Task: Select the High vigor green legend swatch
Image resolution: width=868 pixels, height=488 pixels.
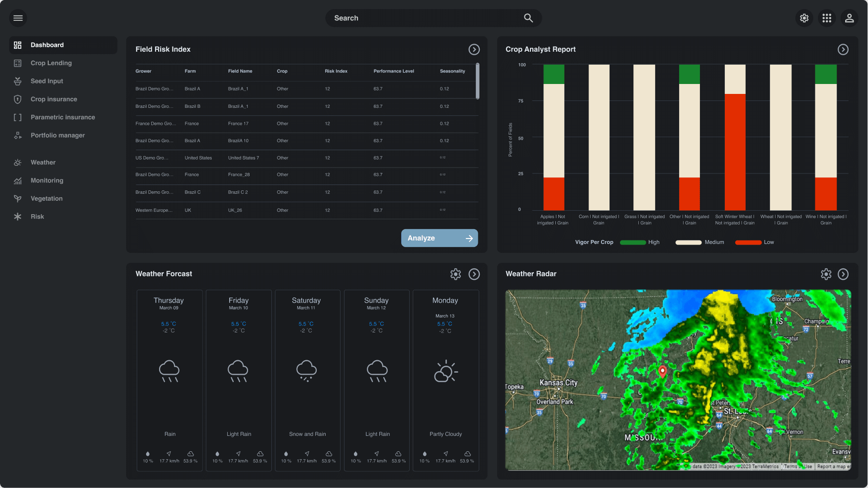Action: click(x=632, y=242)
